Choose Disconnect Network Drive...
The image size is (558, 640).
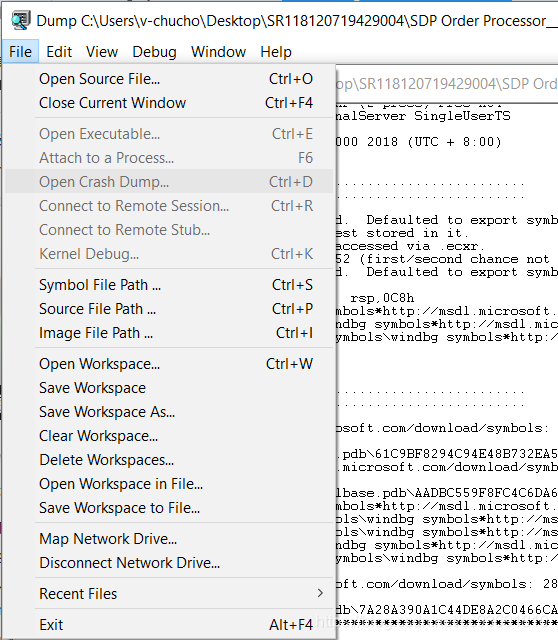click(x=169, y=563)
